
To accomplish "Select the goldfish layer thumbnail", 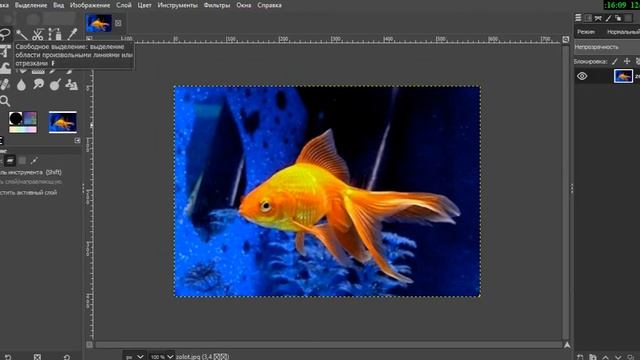I will pyautogui.click(x=623, y=76).
